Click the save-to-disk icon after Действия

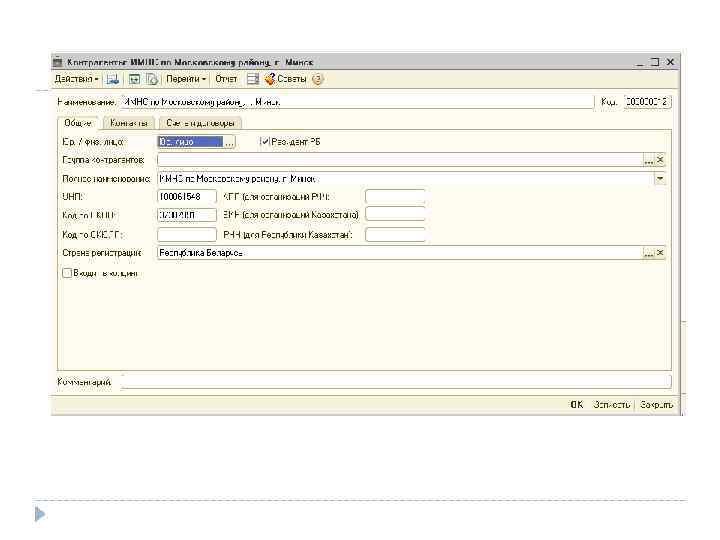coord(112,79)
